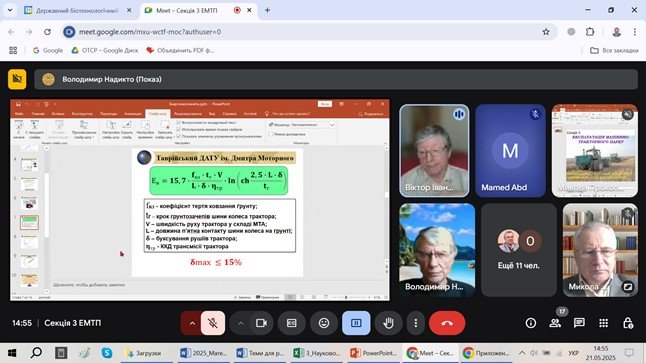
Task: Open more options three-dot menu
Action: 416,323
